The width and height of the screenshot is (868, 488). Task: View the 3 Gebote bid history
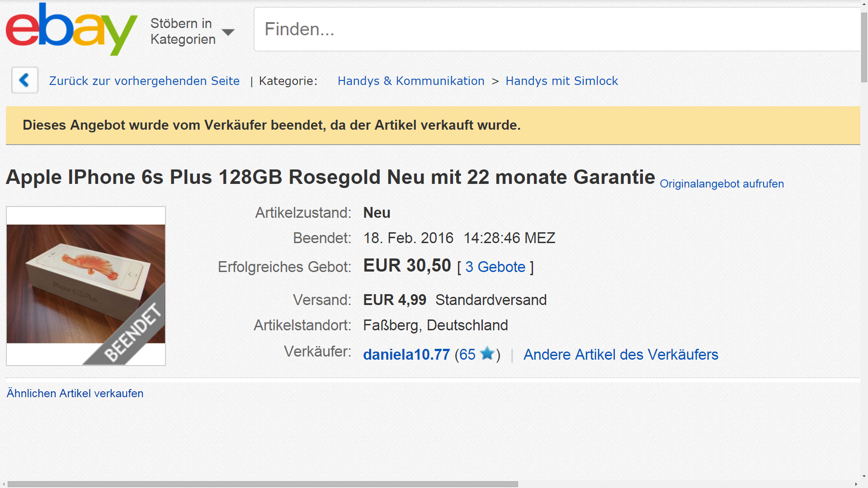point(495,267)
